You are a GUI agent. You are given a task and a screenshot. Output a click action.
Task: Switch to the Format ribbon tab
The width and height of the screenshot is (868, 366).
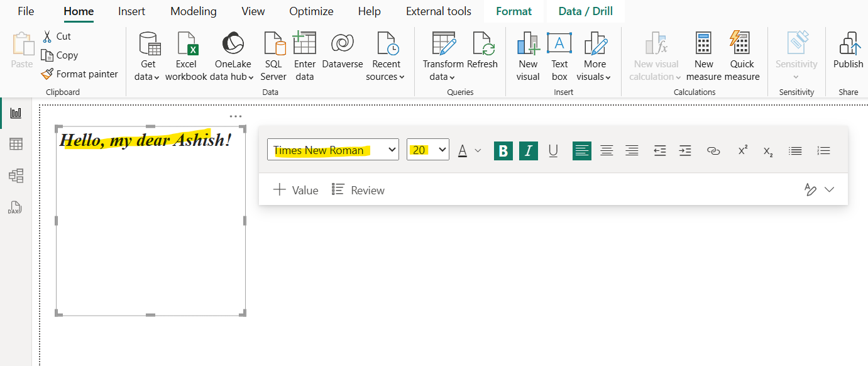(x=514, y=11)
